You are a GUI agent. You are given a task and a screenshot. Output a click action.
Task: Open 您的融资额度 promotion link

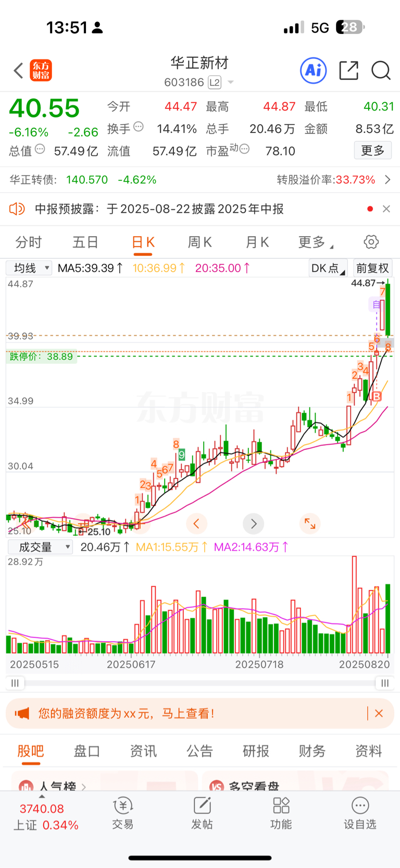[x=126, y=713]
